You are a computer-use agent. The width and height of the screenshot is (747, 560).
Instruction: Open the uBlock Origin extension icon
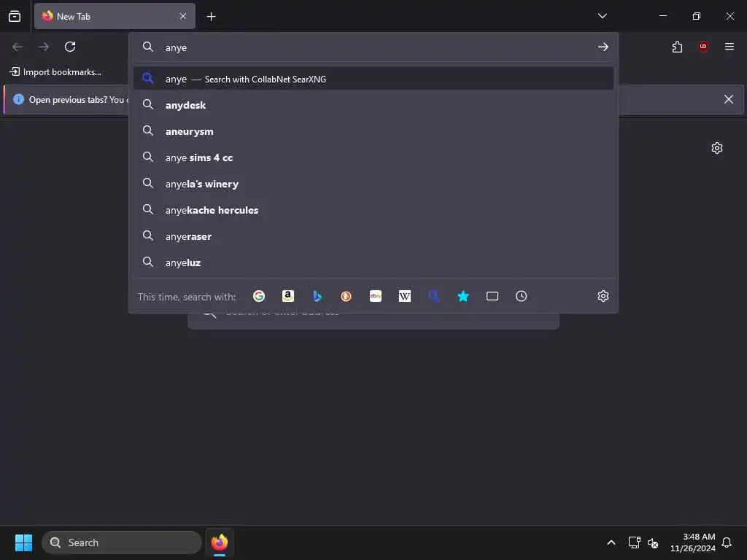703,47
